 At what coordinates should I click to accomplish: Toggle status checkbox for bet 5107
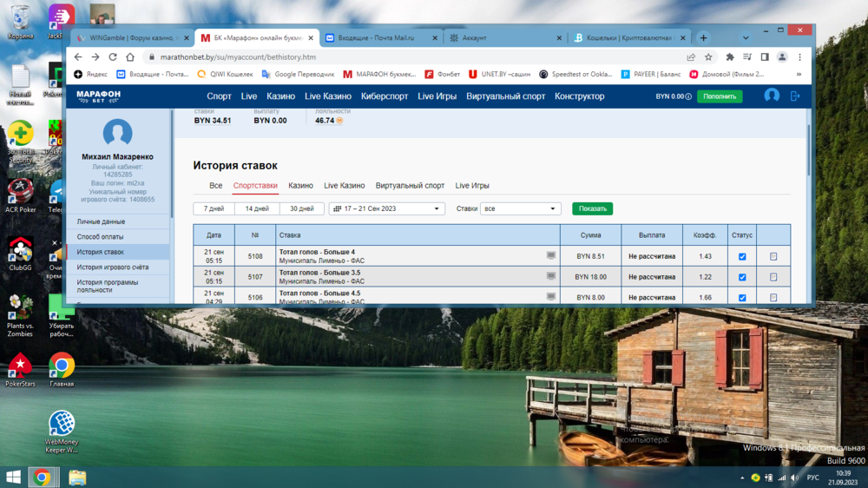[741, 277]
